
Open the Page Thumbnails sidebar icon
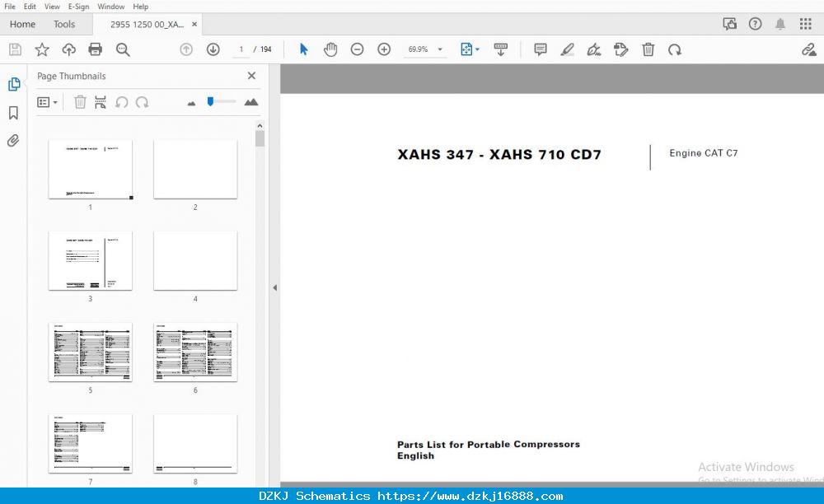(x=14, y=84)
